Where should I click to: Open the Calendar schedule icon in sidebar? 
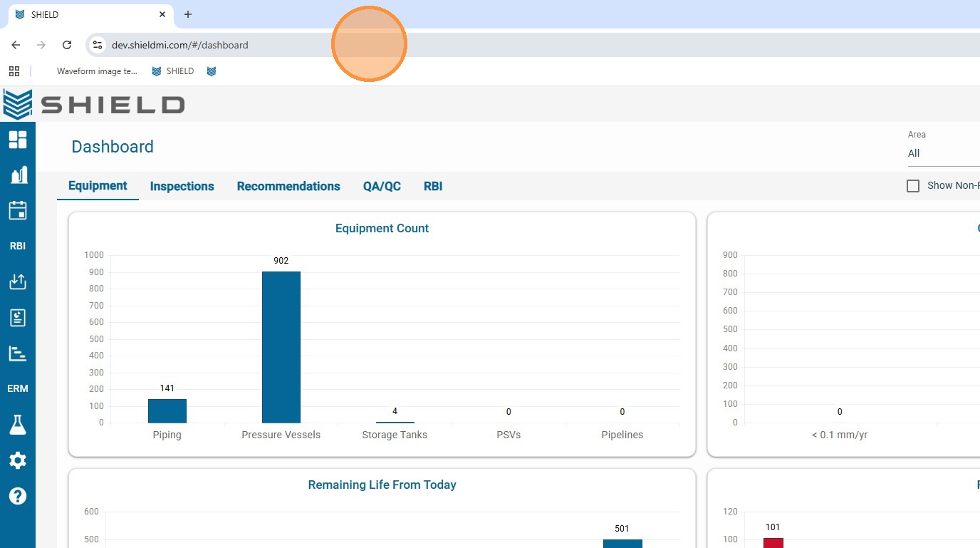point(18,210)
